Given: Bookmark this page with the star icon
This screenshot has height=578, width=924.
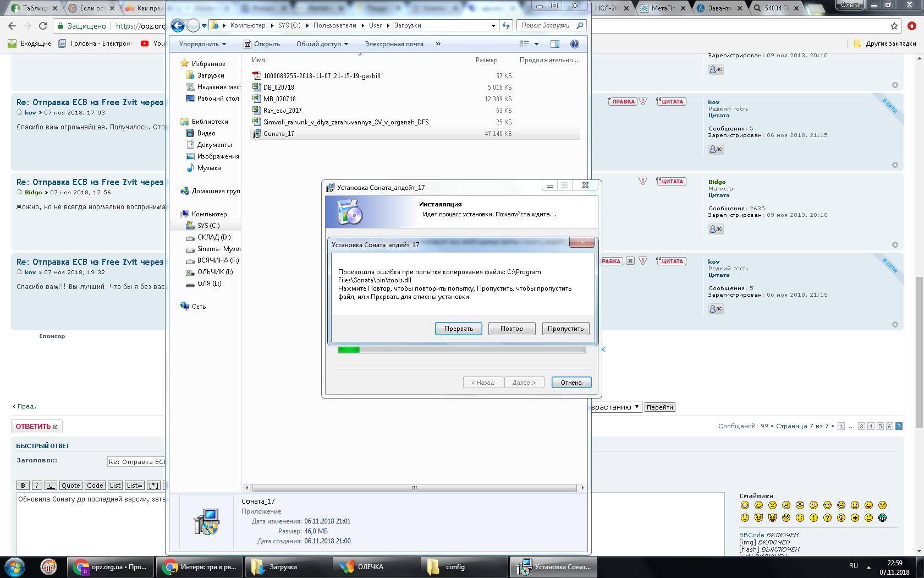Looking at the screenshot, I should (894, 26).
